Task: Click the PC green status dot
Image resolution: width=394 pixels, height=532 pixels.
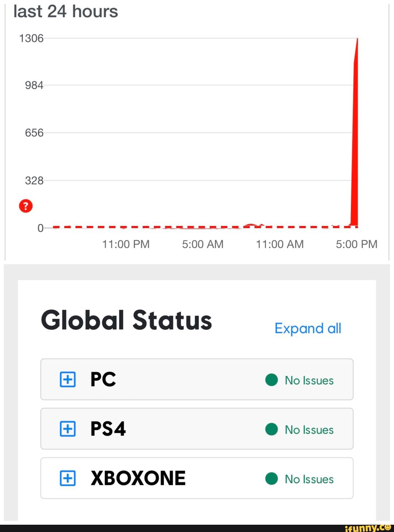Action: tap(271, 380)
